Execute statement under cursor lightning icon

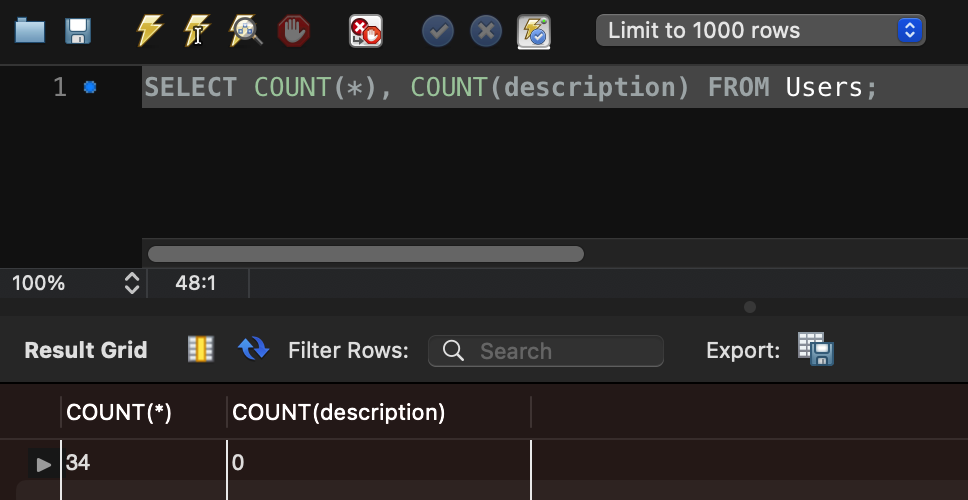coord(197,31)
